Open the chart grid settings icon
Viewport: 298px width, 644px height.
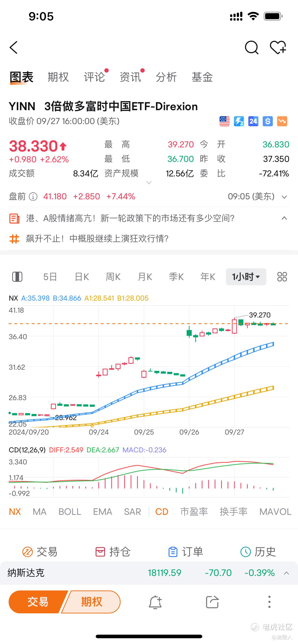click(282, 277)
